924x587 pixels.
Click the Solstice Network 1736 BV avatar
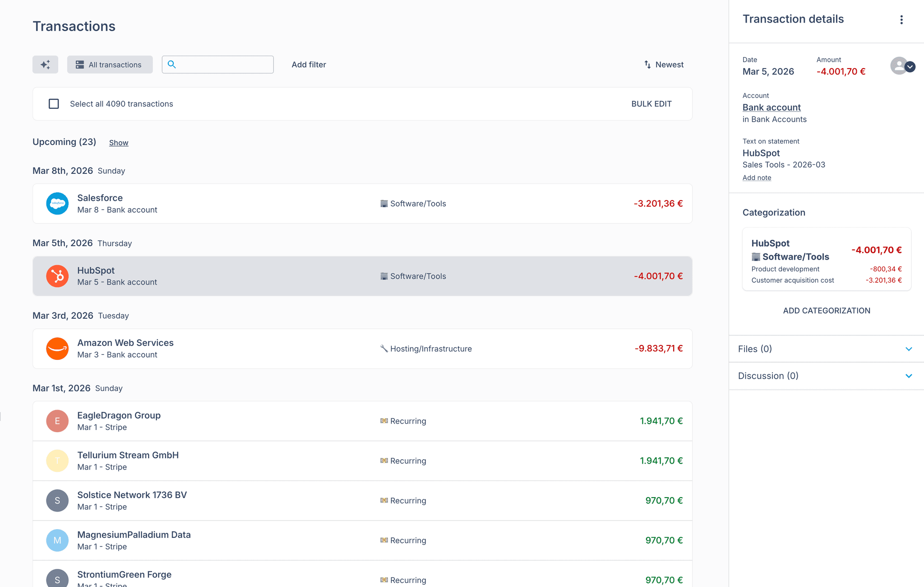coord(57,500)
